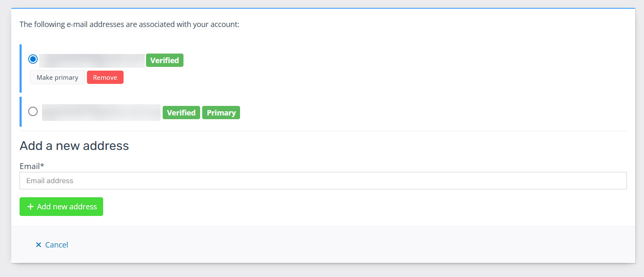
Task: Click the blue bar beside primary email
Action: [x=20, y=112]
